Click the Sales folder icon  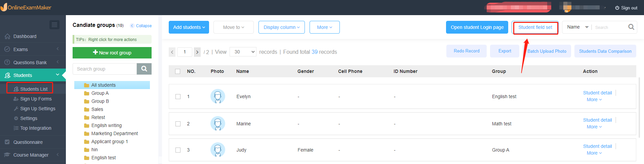[87, 110]
